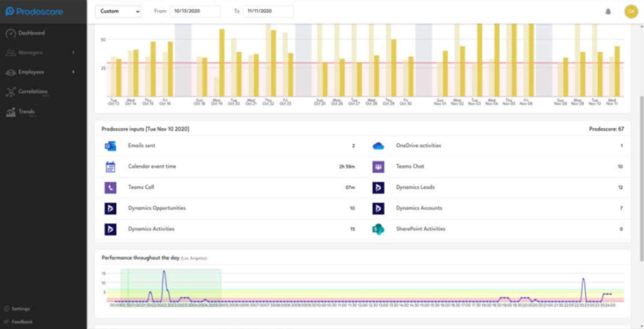Expand the Employees submenu arrow
The width and height of the screenshot is (644, 329).
[73, 72]
